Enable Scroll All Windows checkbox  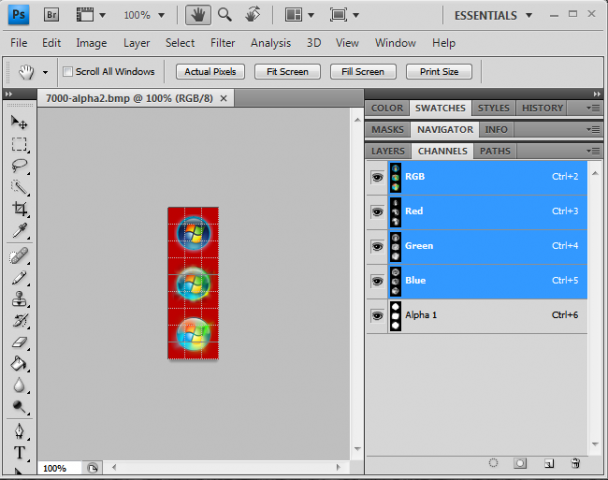[68, 71]
